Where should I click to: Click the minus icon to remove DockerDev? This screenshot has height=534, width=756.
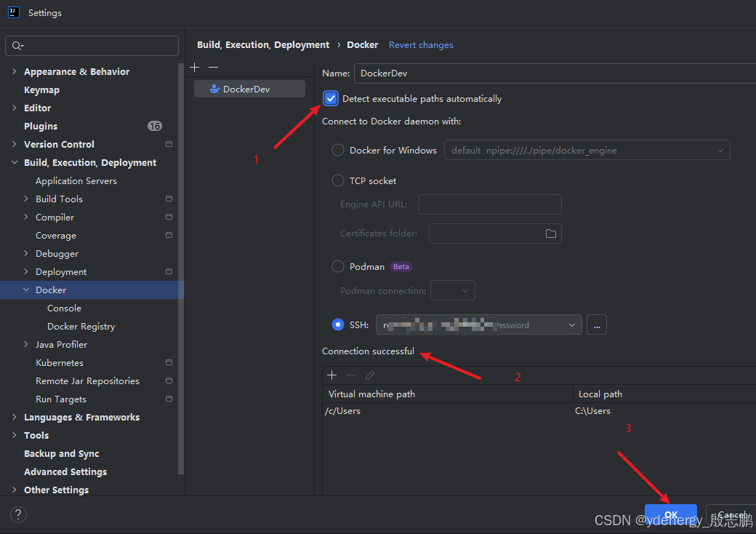(x=213, y=67)
